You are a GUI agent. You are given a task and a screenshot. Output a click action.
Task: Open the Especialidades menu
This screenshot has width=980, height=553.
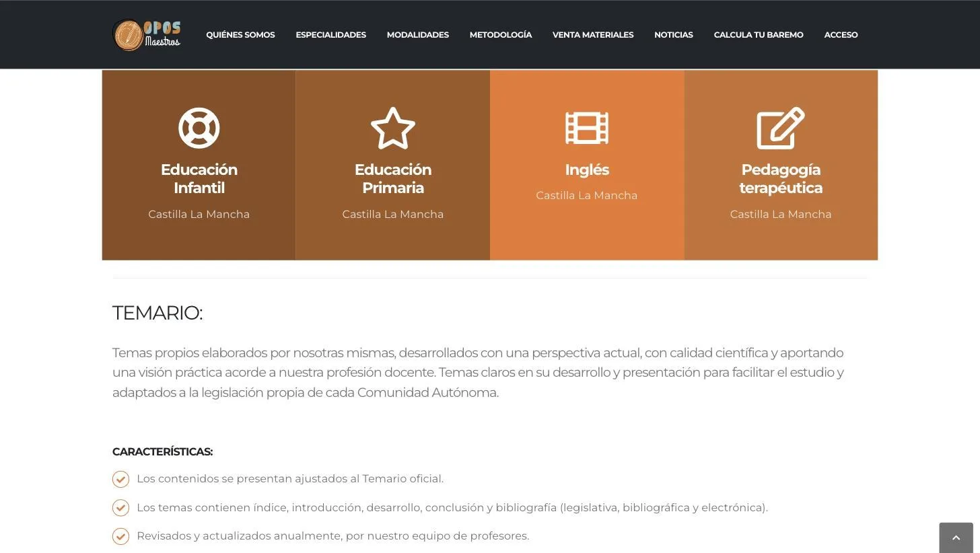[x=330, y=35]
